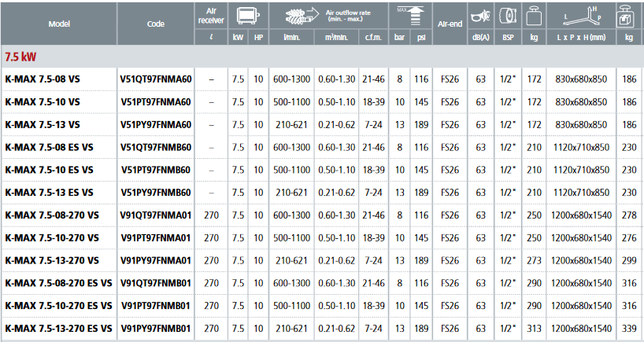This screenshot has width=644, height=342.
Task: Click code V51PT97FNMA60
Action: [156, 101]
